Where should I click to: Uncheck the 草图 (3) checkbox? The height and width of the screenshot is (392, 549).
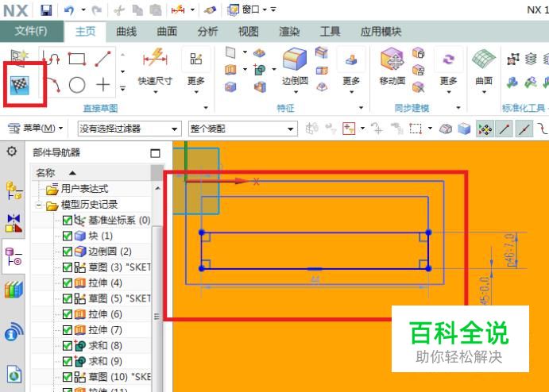[x=68, y=267]
